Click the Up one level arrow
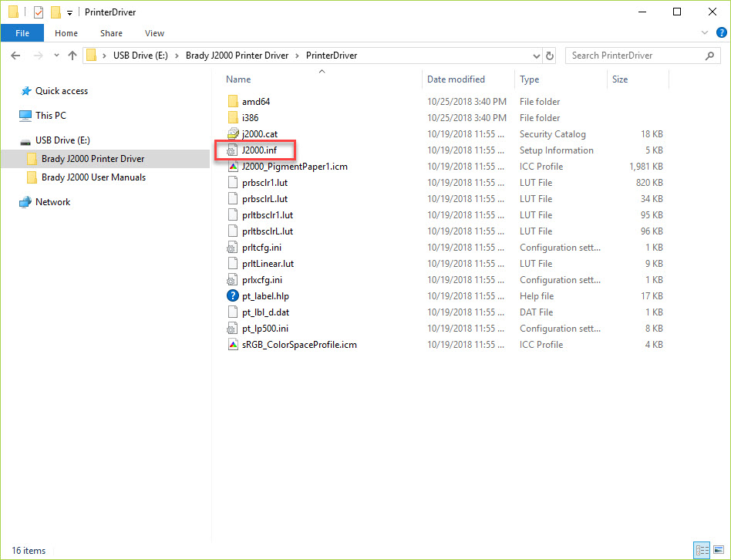The image size is (731, 560). (x=72, y=56)
